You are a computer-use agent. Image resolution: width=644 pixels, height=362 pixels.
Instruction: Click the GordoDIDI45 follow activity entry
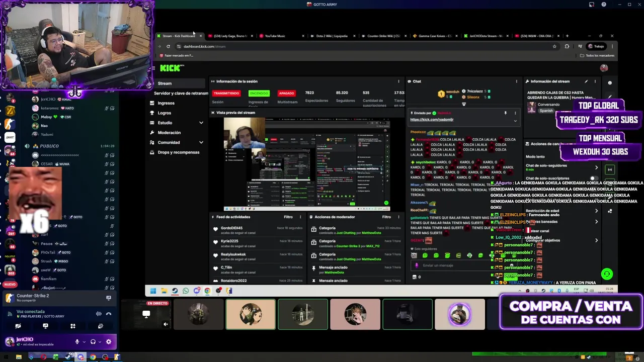(x=258, y=230)
